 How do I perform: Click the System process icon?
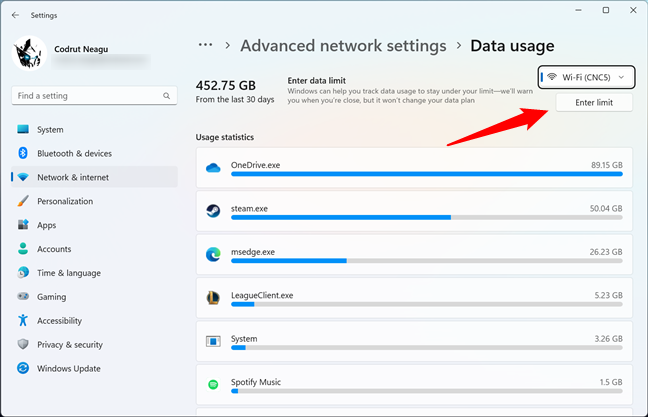coord(213,341)
